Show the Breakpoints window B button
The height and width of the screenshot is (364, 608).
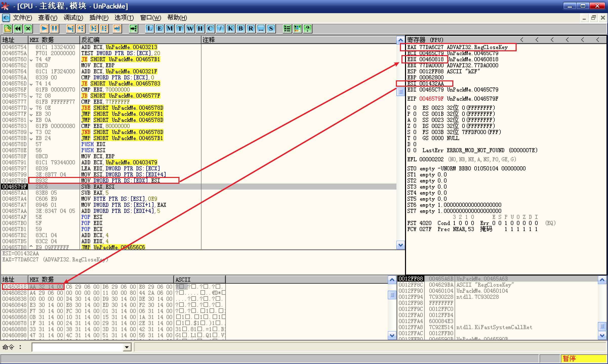pyautogui.click(x=240, y=28)
